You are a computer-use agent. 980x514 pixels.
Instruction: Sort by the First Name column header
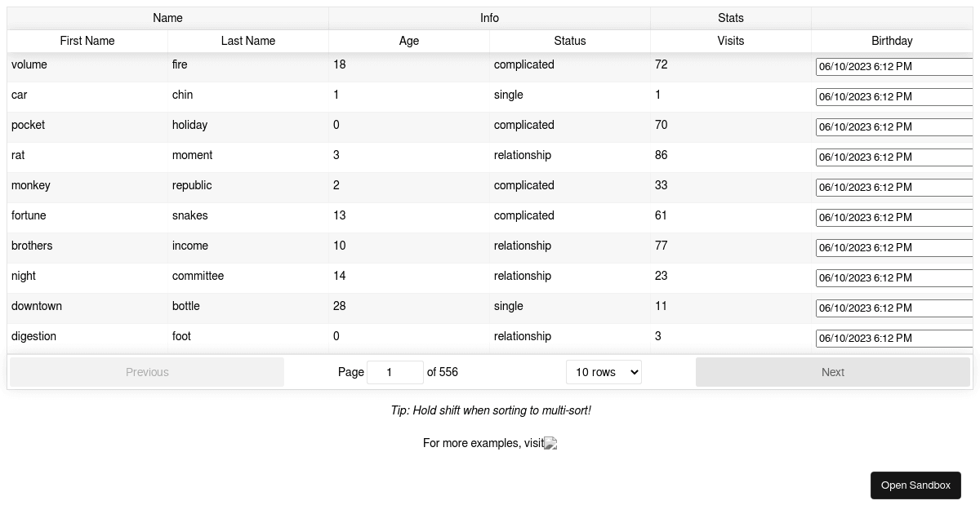point(87,41)
